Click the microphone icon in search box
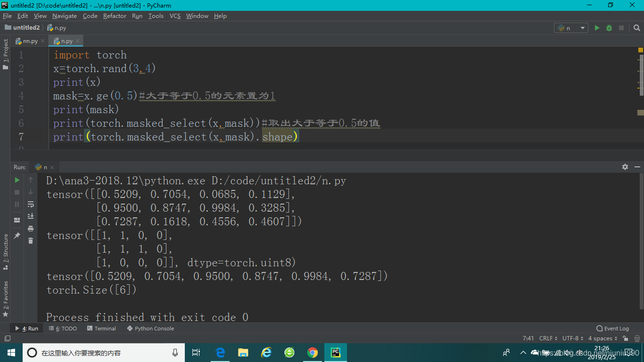 (x=175, y=353)
